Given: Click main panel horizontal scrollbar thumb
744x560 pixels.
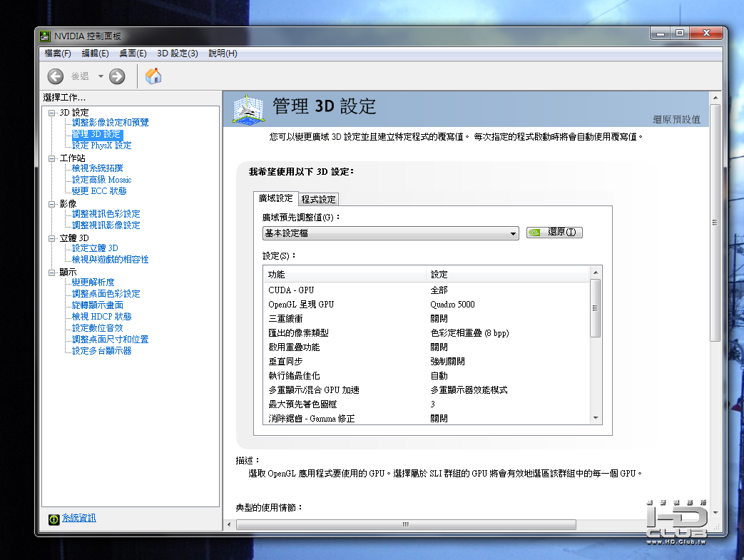Looking at the screenshot, I should pos(406,524).
